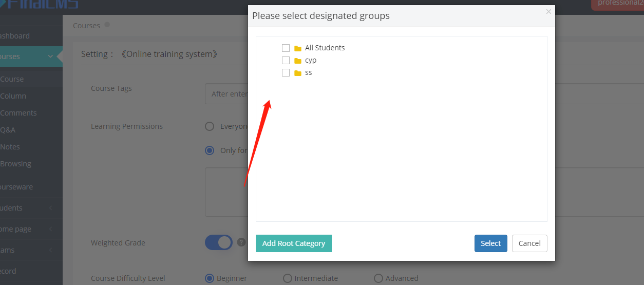Click the Courses breadcrumb tab
The image size is (644, 285).
pyautogui.click(x=86, y=26)
